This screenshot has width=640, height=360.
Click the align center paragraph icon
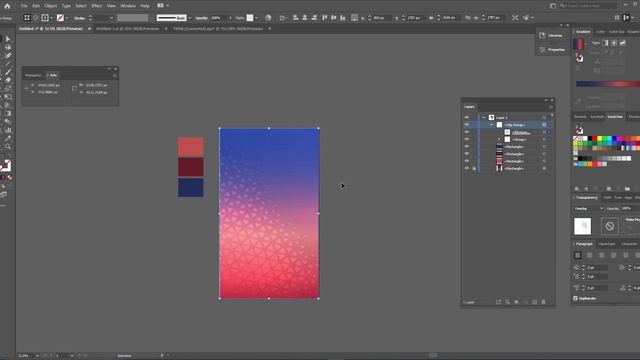point(589,255)
